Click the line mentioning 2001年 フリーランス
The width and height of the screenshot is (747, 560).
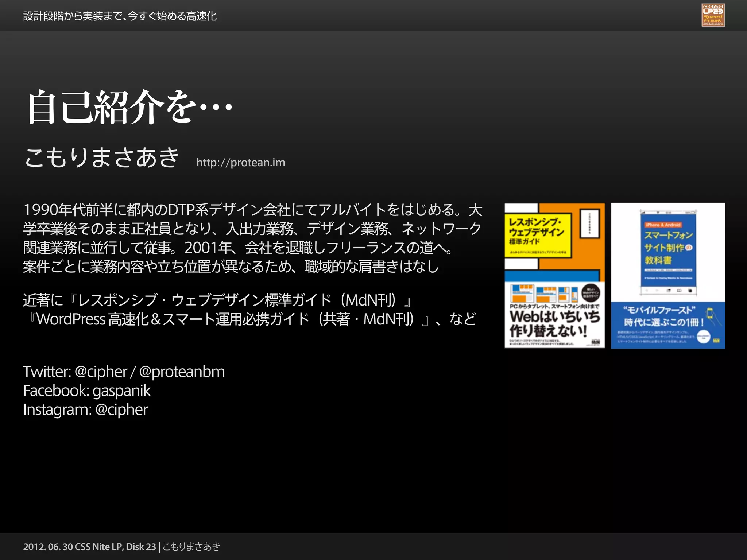(x=238, y=248)
